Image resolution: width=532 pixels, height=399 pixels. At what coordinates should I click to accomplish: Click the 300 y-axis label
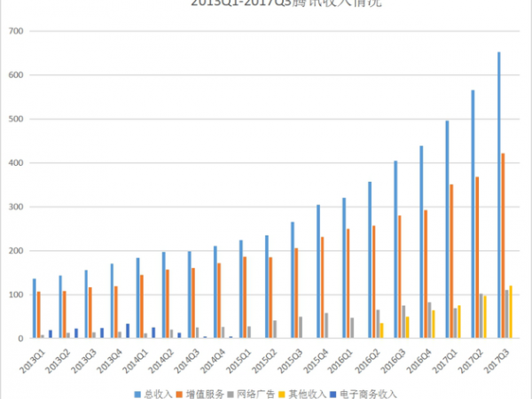click(x=16, y=207)
